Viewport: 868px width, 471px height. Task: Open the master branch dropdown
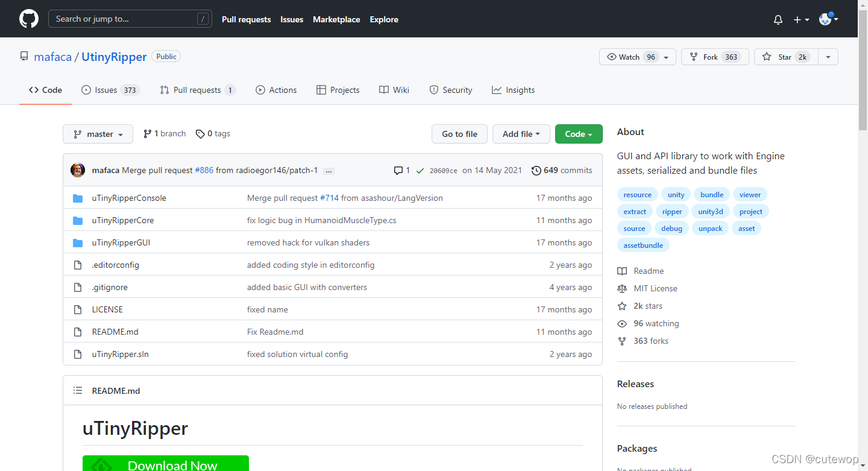click(x=98, y=134)
